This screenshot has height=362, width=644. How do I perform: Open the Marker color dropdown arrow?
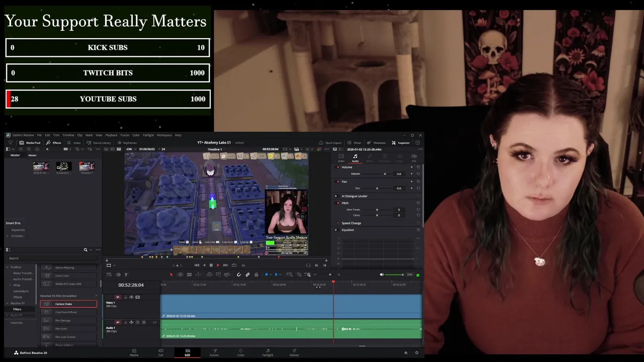[x=280, y=275]
